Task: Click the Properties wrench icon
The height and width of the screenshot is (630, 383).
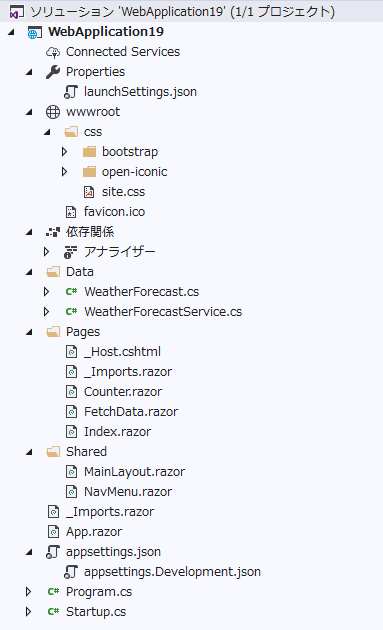Action: (53, 72)
